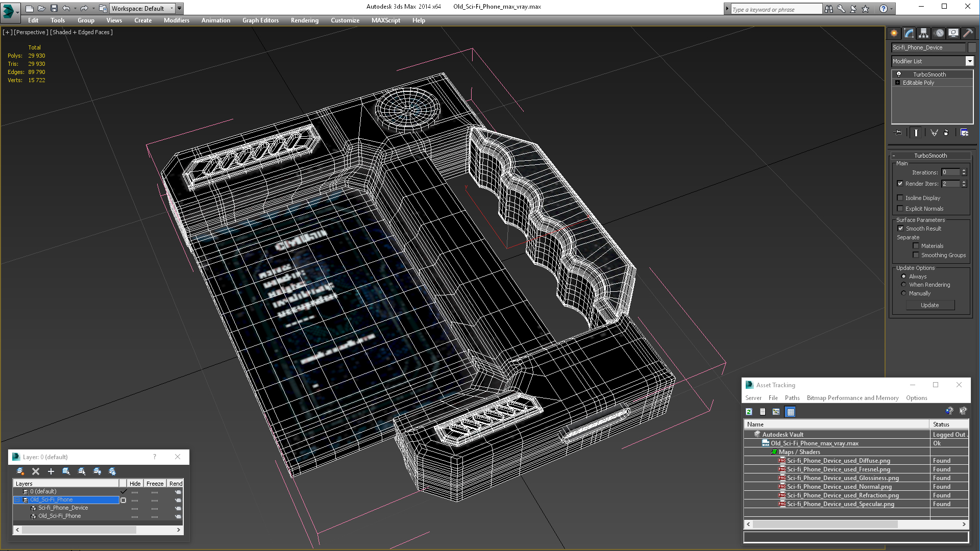Toggle Show End Result button

(916, 133)
